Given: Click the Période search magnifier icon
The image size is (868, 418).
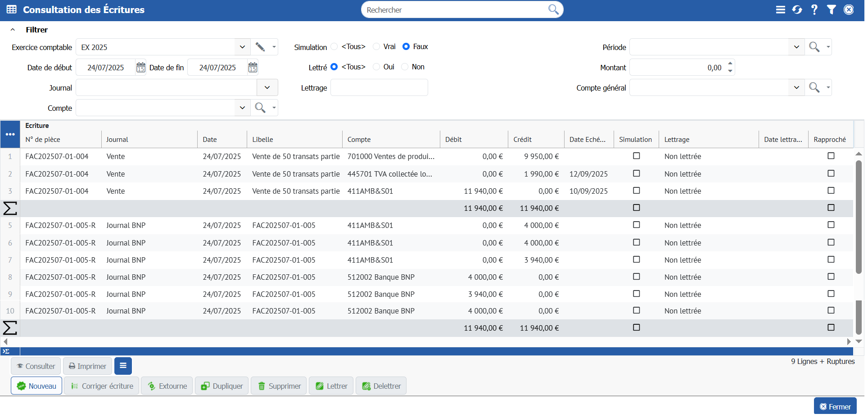Looking at the screenshot, I should tap(814, 47).
